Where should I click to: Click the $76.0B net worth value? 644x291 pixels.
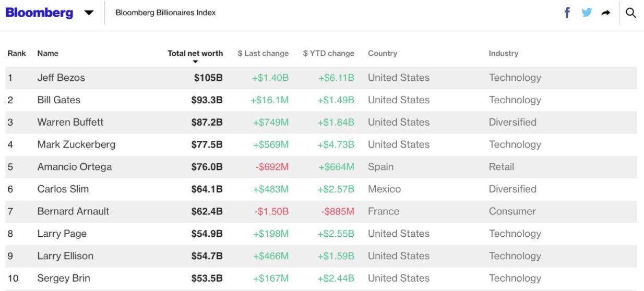coord(207,167)
